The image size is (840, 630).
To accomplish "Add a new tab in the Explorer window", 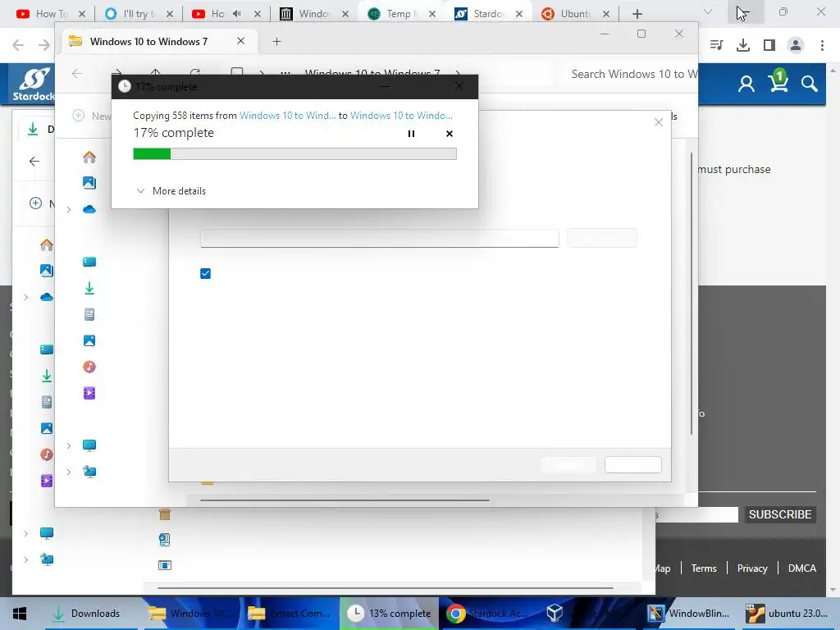I will (x=277, y=41).
